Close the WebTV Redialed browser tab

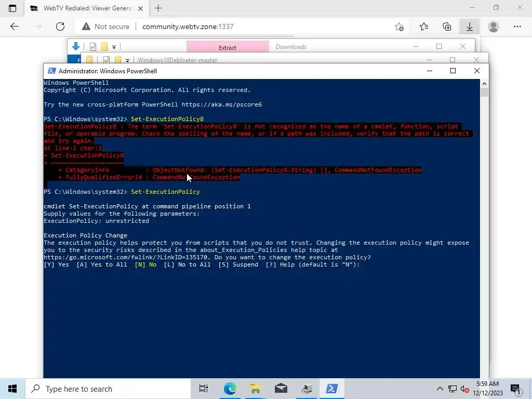point(140,8)
